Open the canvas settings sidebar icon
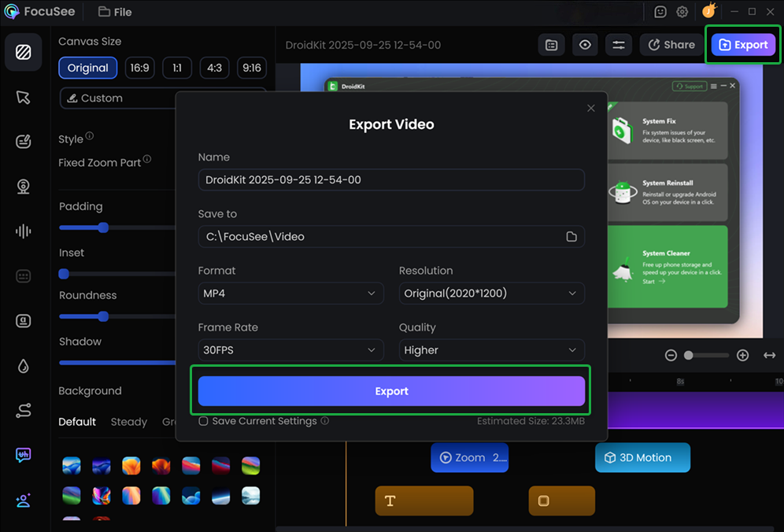Screen dimensions: 784x532 (23, 52)
